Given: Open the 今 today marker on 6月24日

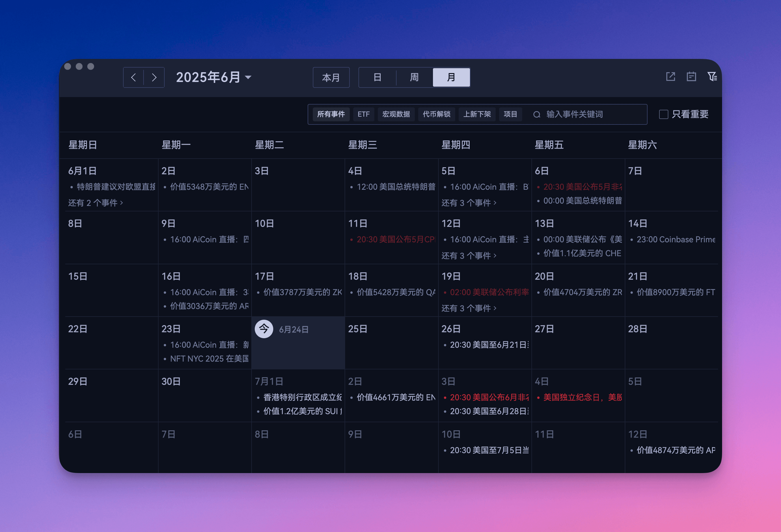Looking at the screenshot, I should point(264,329).
